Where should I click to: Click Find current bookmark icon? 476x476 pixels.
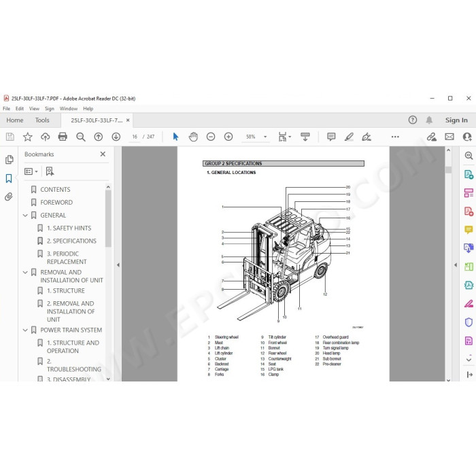click(x=50, y=171)
